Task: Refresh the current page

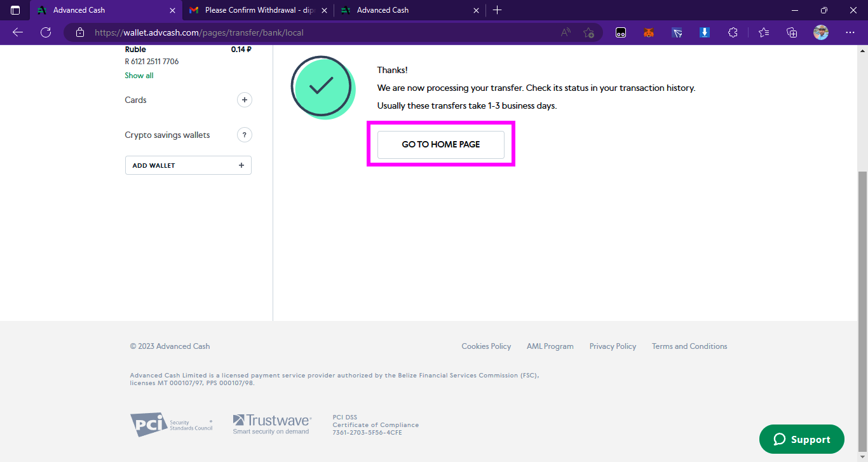Action: click(x=46, y=32)
